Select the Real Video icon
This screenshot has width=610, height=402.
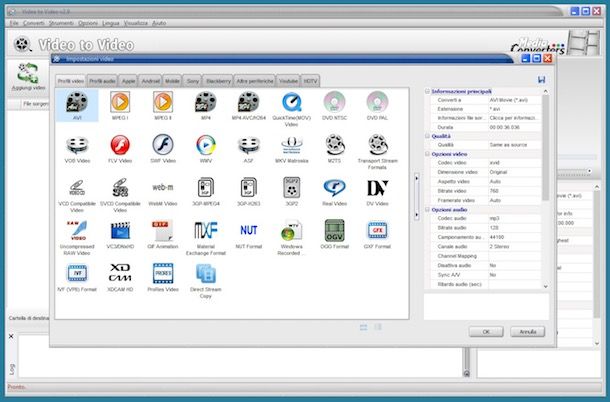click(x=334, y=188)
